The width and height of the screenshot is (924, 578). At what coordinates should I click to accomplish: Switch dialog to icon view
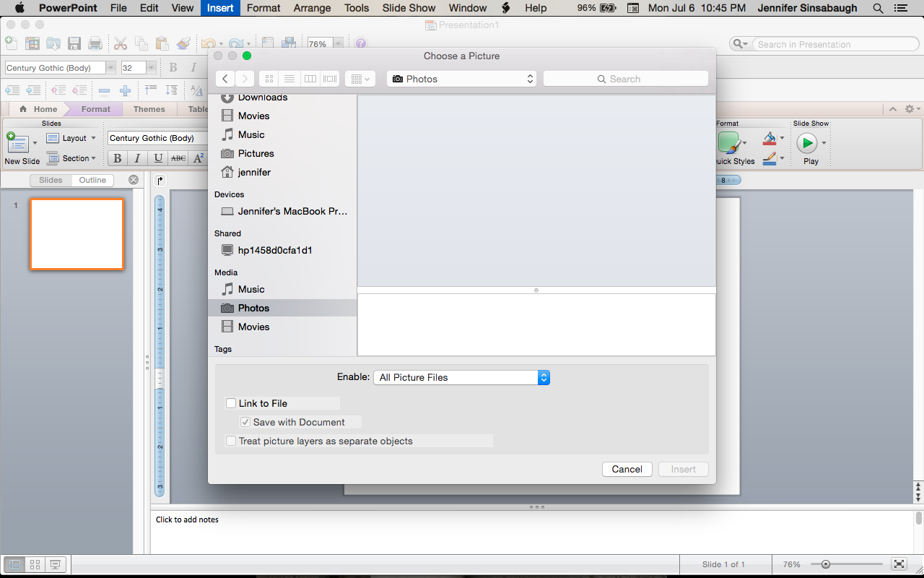point(270,79)
